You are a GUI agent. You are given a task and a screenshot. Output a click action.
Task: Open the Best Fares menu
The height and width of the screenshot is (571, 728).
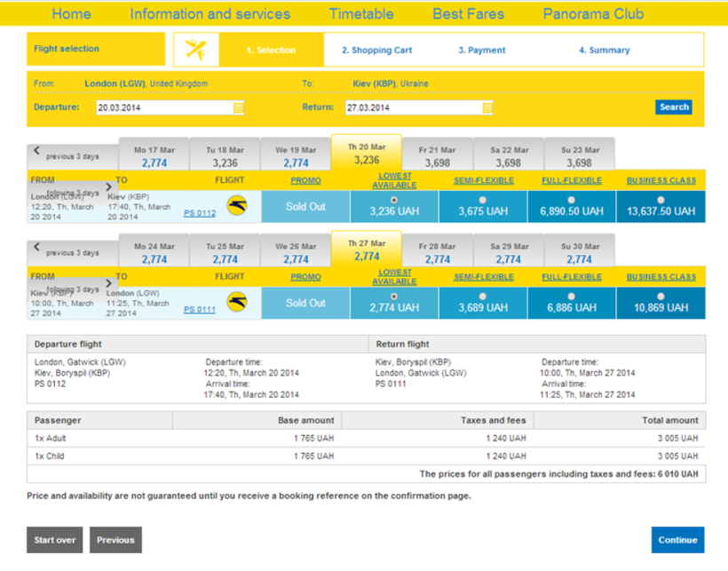pyautogui.click(x=468, y=14)
